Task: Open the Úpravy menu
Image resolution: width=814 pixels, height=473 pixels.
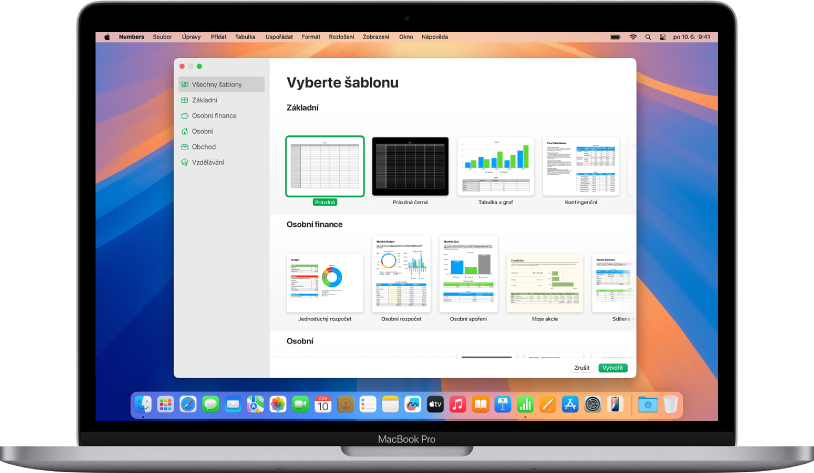Action: tap(191, 37)
